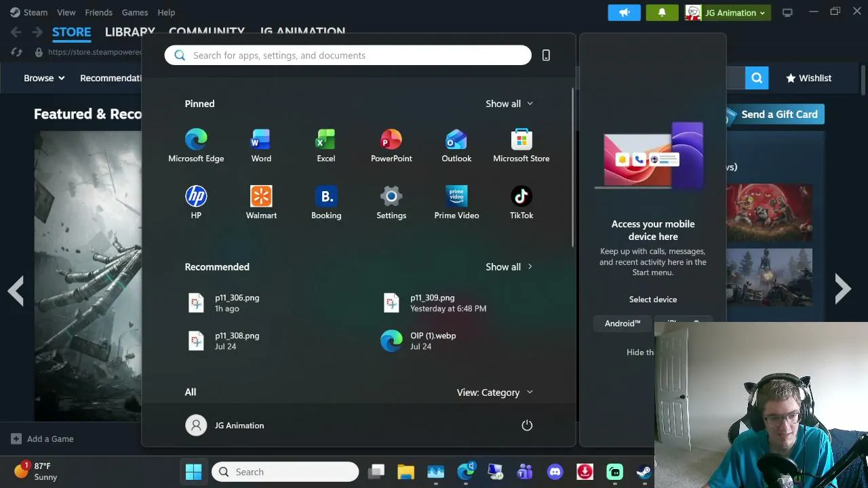Launch TikTok from pinned apps
Screen dimensions: 868x488
tap(521, 203)
